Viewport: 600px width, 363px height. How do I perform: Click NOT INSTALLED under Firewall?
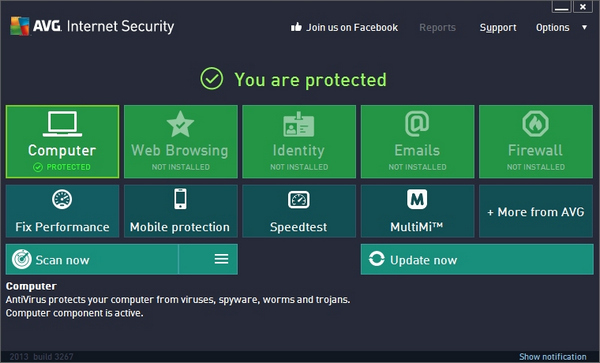coord(536,167)
